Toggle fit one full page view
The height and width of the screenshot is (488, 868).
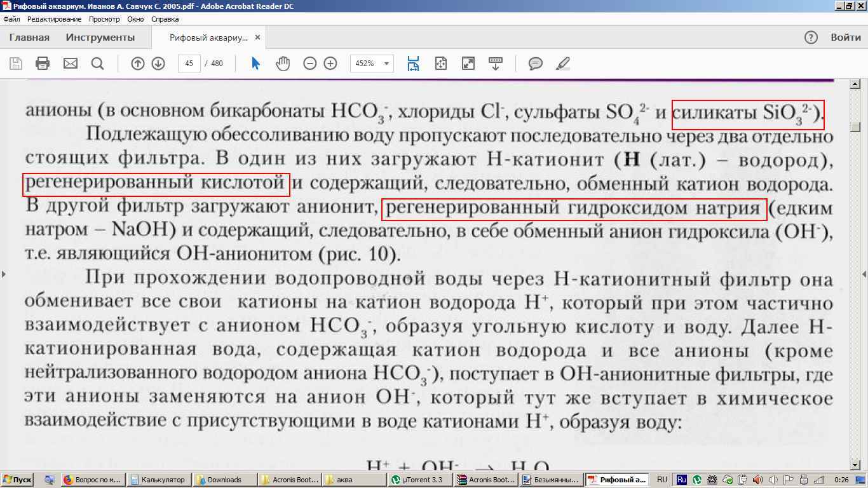coord(441,64)
